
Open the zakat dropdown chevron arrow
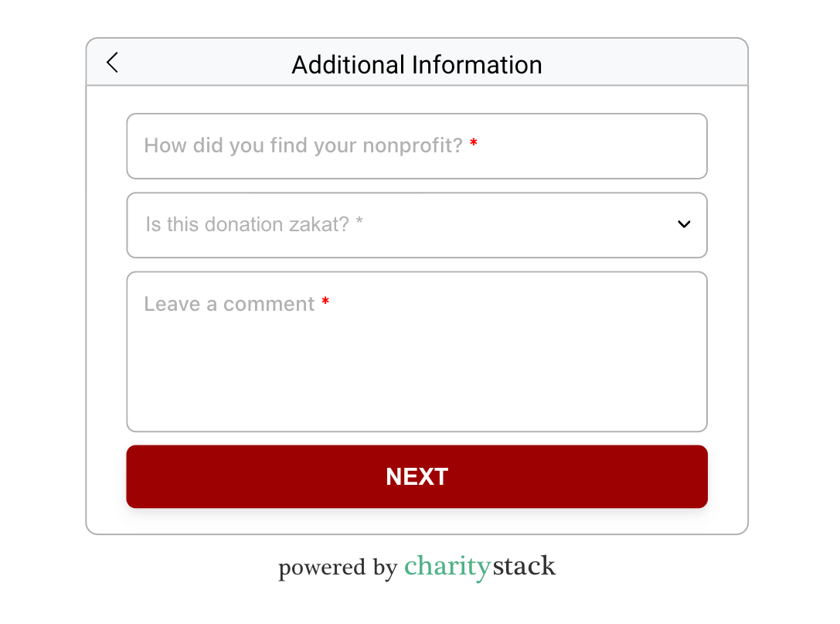(x=684, y=224)
